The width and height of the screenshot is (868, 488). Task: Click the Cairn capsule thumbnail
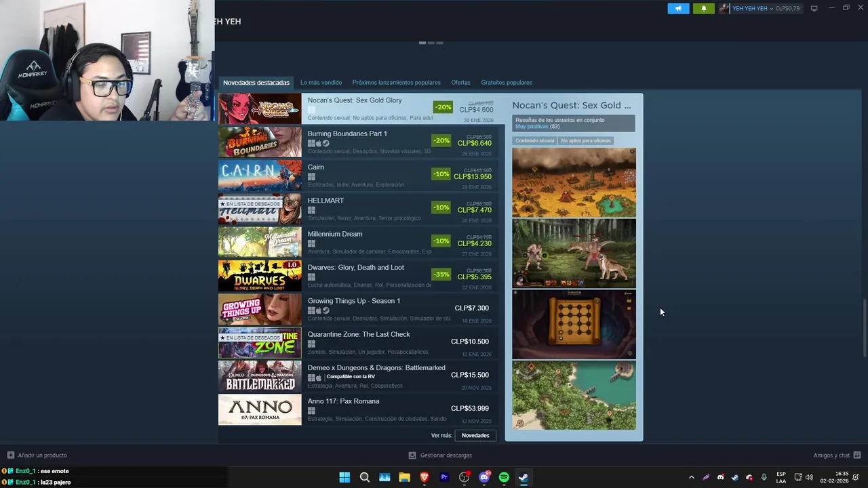click(260, 176)
